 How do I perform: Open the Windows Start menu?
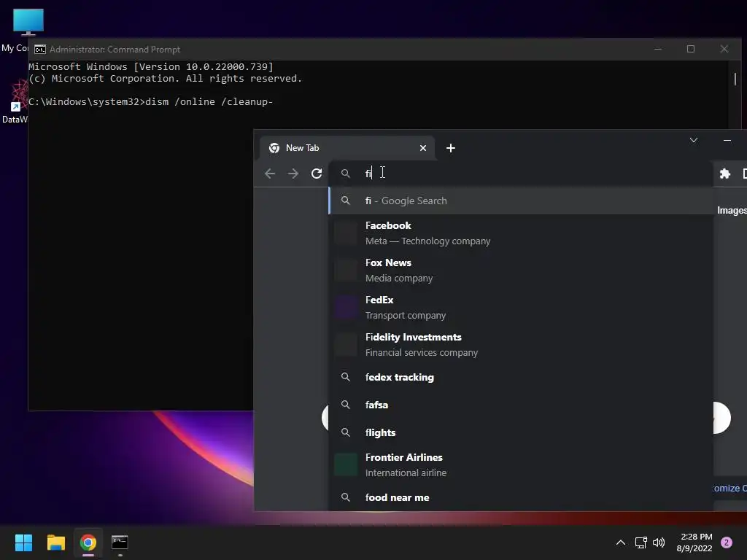pyautogui.click(x=23, y=542)
